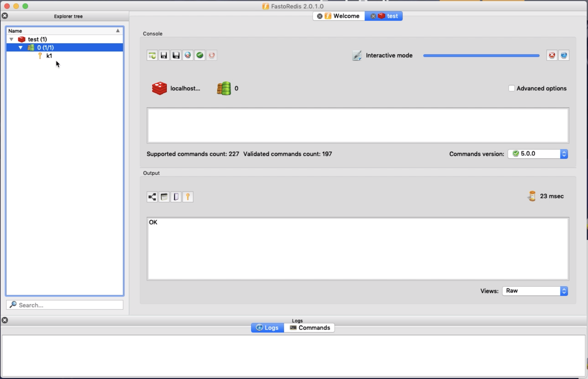Click the Validated commands count: 197 text
The height and width of the screenshot is (379, 588).
tap(287, 154)
